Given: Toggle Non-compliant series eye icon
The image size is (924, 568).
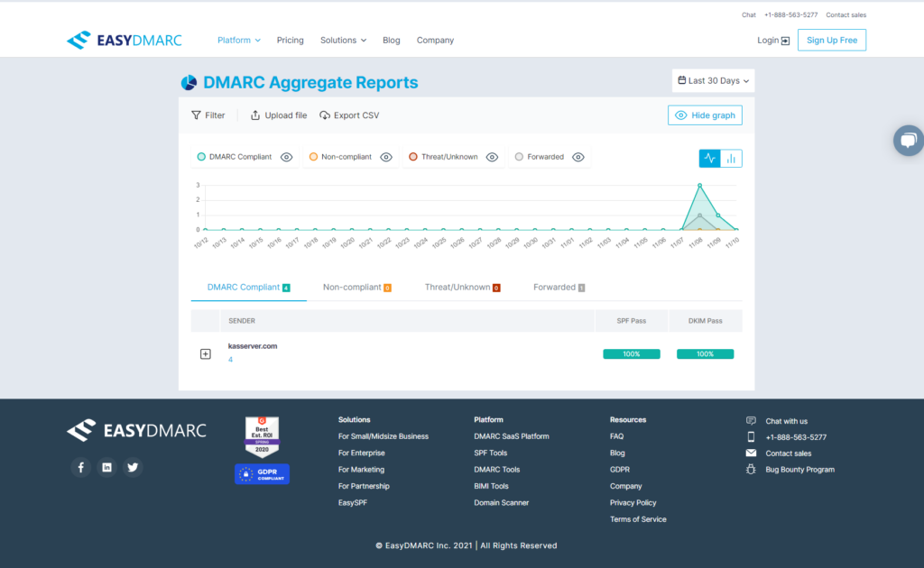Looking at the screenshot, I should (386, 157).
